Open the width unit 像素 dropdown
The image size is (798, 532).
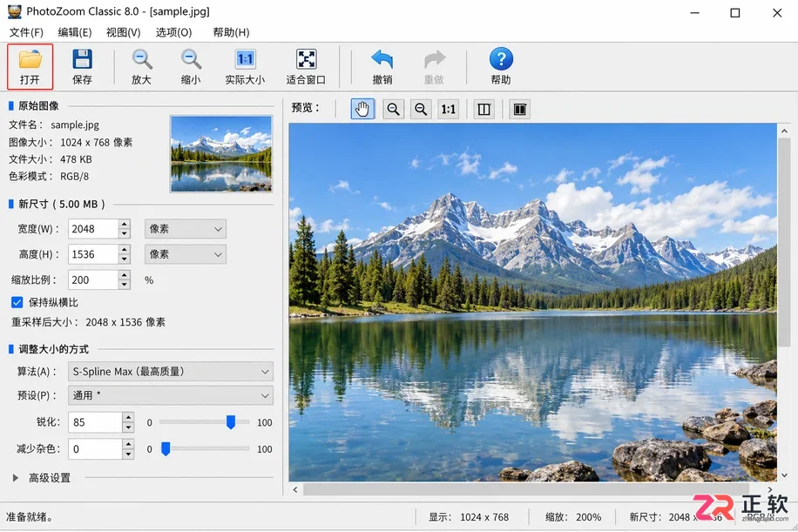(x=186, y=229)
